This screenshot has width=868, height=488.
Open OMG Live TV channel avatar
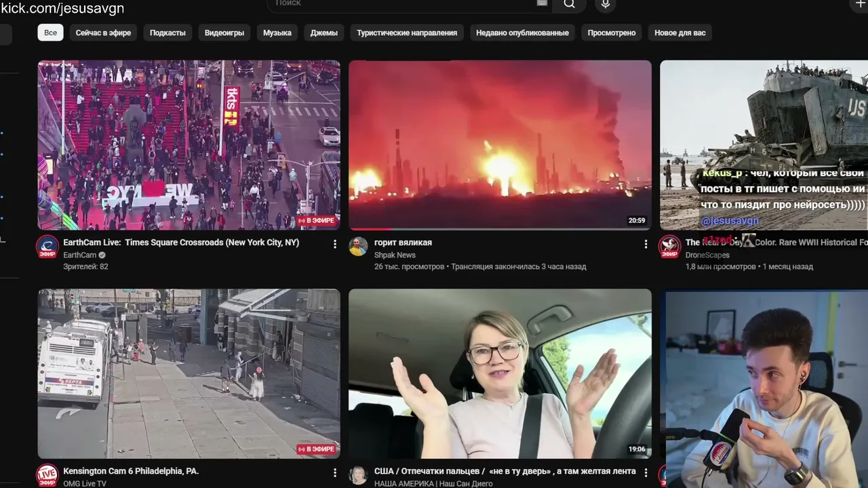click(x=47, y=475)
